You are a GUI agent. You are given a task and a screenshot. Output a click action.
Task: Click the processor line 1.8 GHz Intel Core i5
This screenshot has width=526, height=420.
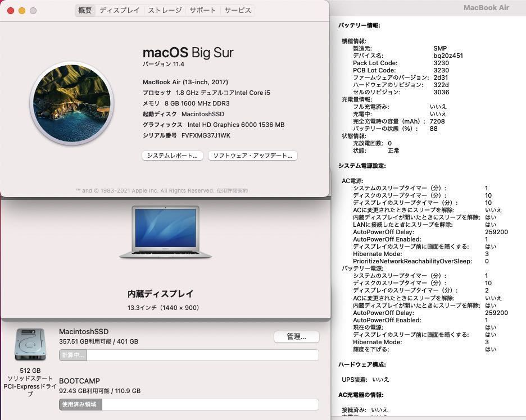pos(206,93)
